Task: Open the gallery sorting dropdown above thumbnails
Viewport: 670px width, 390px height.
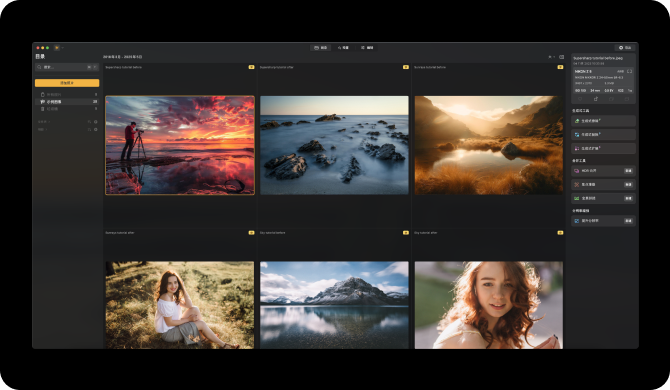Action: [552, 57]
